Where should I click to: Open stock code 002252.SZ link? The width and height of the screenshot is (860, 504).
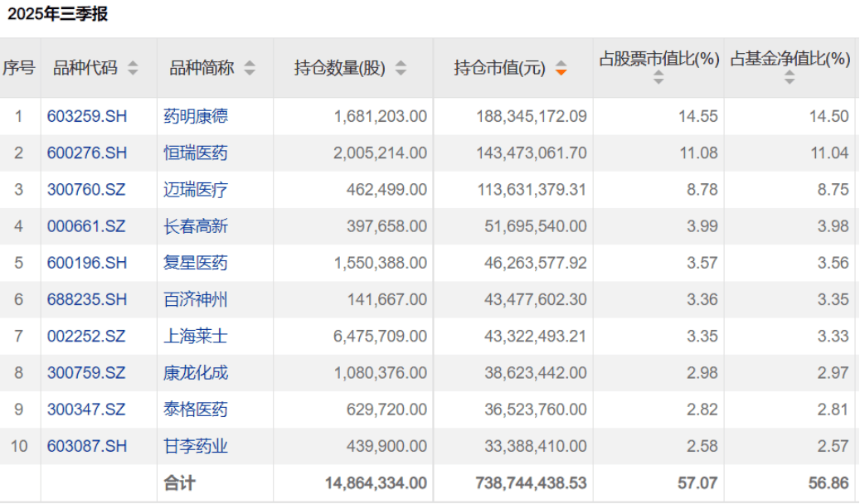click(86, 337)
